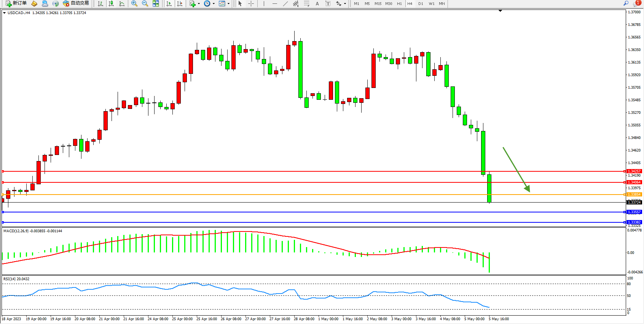Select the text label tool

coord(328,3)
